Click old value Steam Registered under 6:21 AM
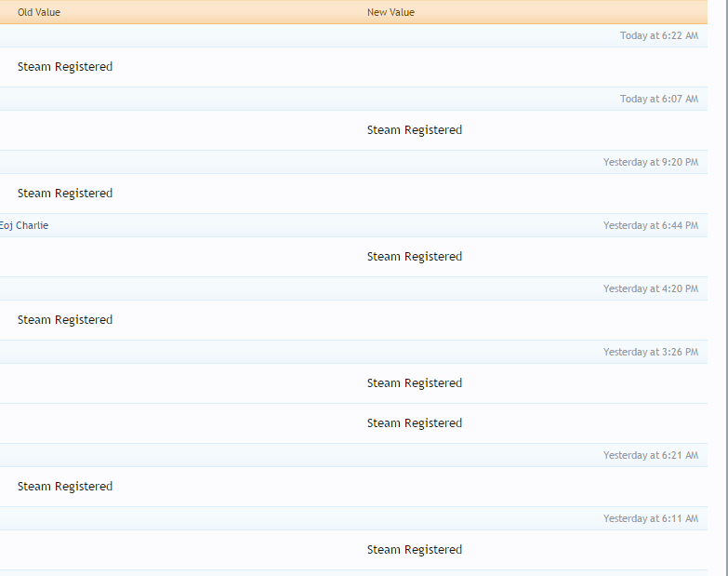Viewport: 728px width, 576px height. tap(65, 487)
